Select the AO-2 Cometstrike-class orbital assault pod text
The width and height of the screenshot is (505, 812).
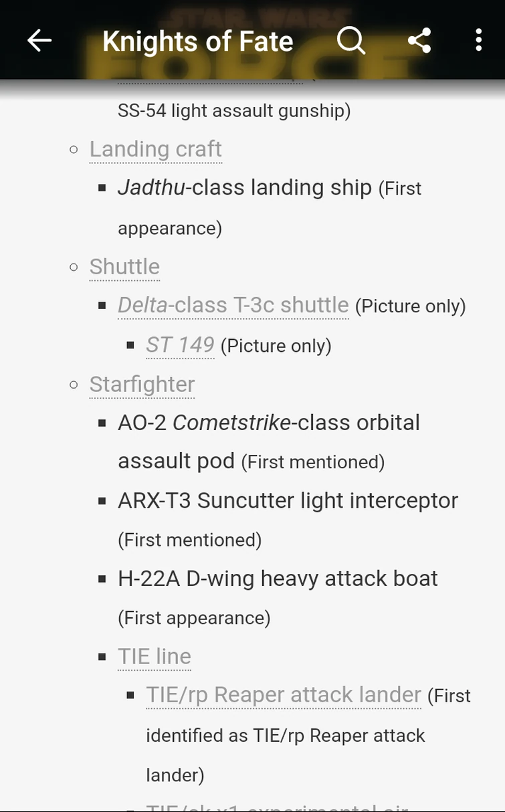268,423
